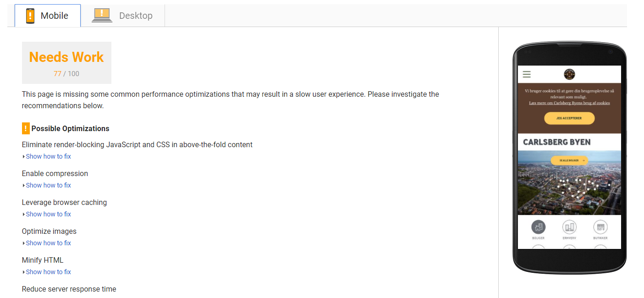This screenshot has height=298, width=644.
Task: Click the mobile phone warning icon
Action: [30, 16]
